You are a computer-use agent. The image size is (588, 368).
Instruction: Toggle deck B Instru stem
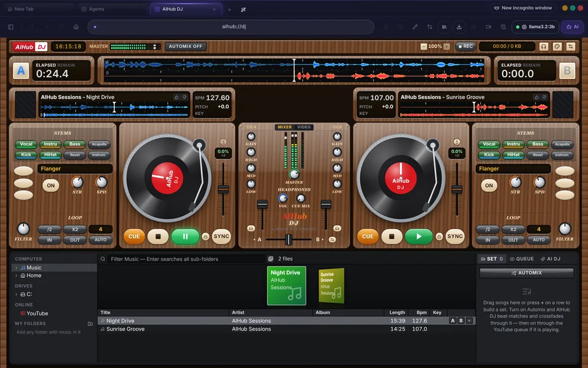(513, 144)
